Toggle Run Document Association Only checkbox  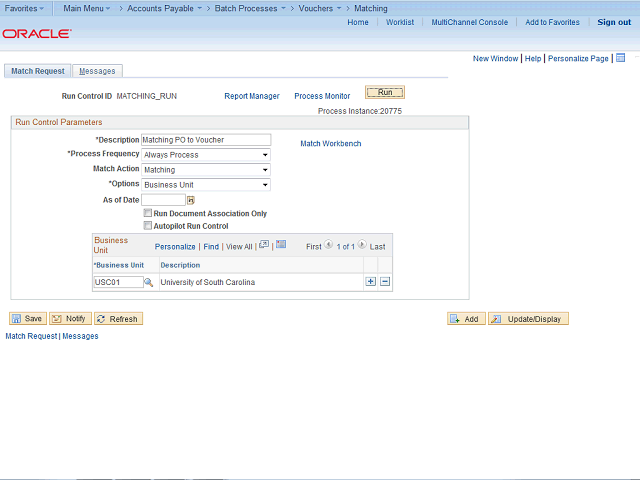pos(148,213)
